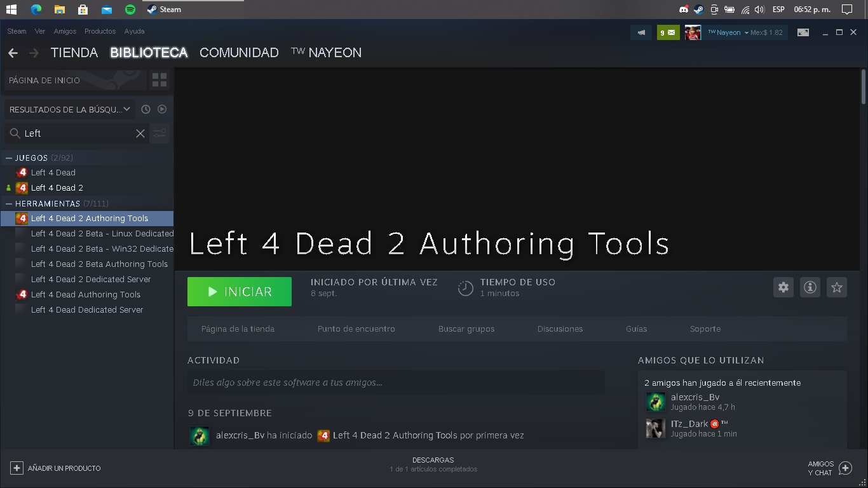Click the activity box to tell friends something
This screenshot has height=488, width=868.
(x=396, y=383)
